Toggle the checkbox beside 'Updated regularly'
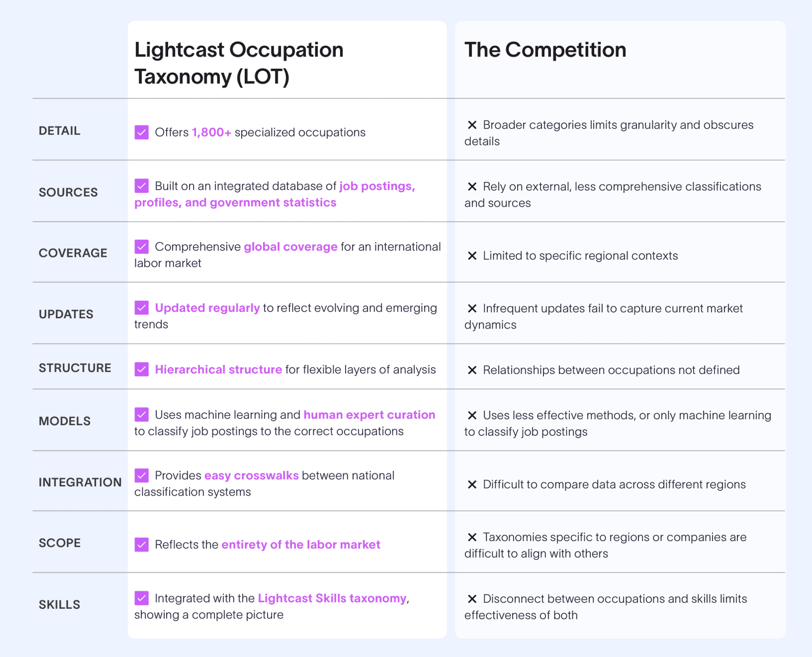 point(142,308)
